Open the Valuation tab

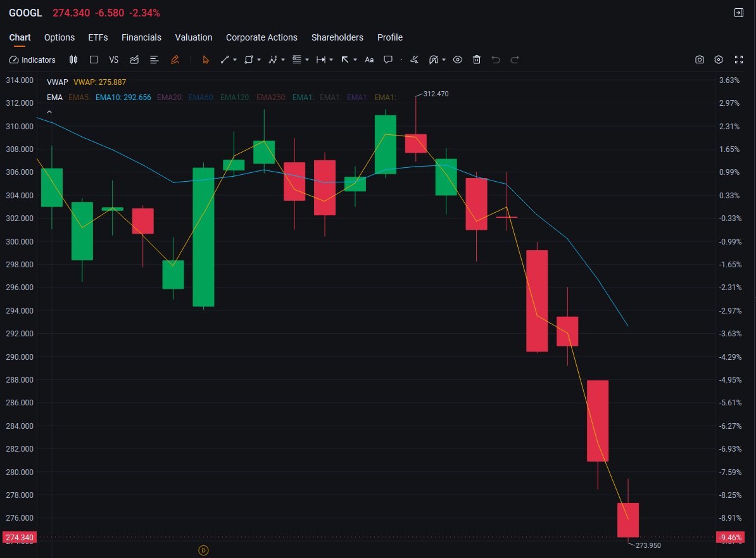tap(193, 37)
